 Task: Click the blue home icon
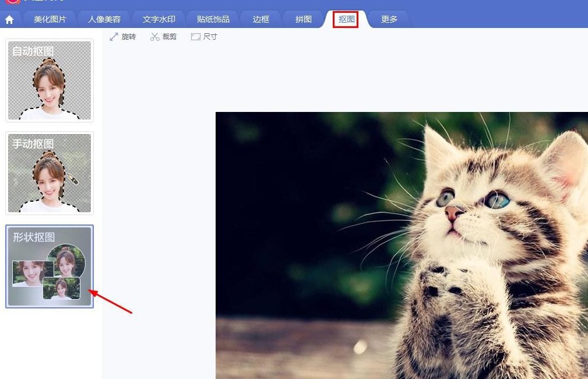tap(10, 19)
